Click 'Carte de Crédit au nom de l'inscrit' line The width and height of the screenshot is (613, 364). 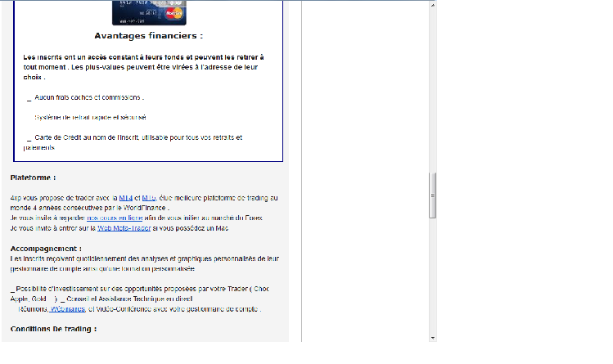pyautogui.click(x=133, y=142)
